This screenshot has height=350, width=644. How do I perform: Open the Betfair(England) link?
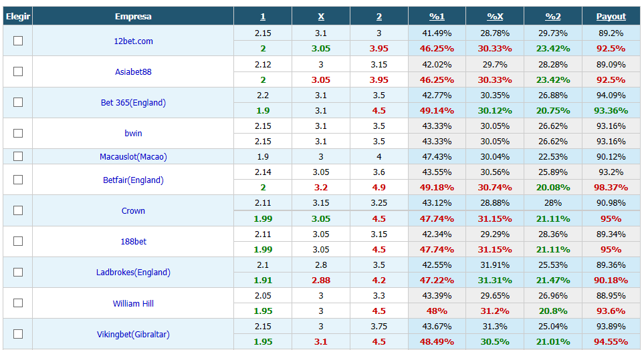point(134,180)
